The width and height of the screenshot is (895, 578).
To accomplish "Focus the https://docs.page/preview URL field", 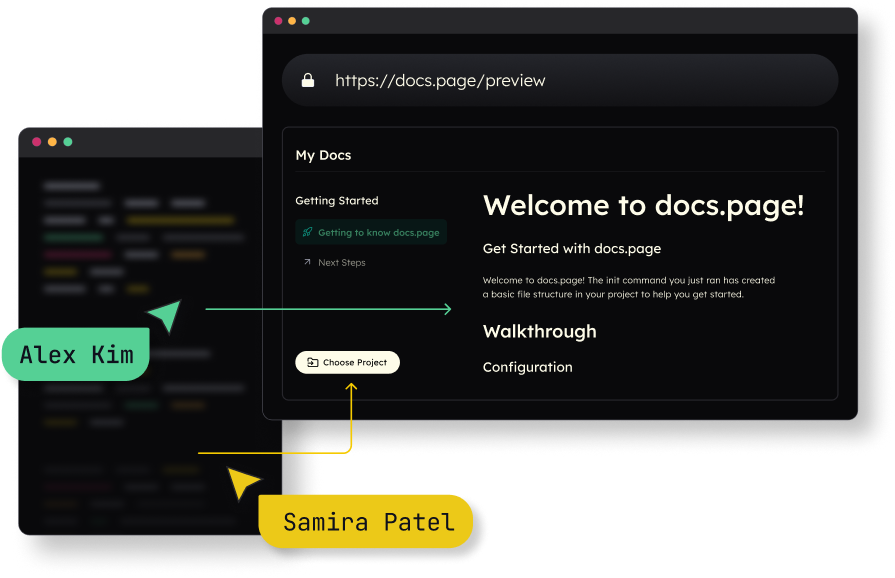I will tap(560, 80).
